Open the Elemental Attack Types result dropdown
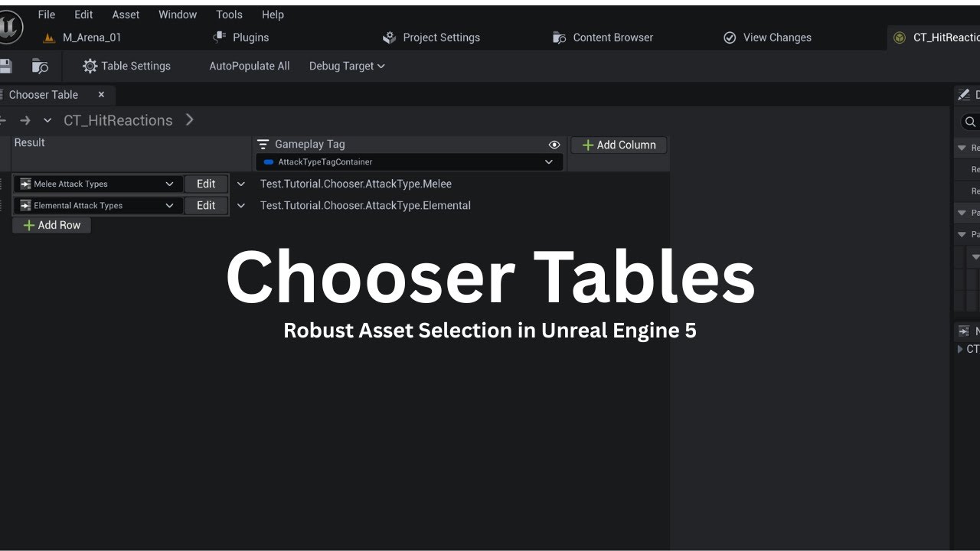This screenshot has width=980, height=551. coord(98,205)
